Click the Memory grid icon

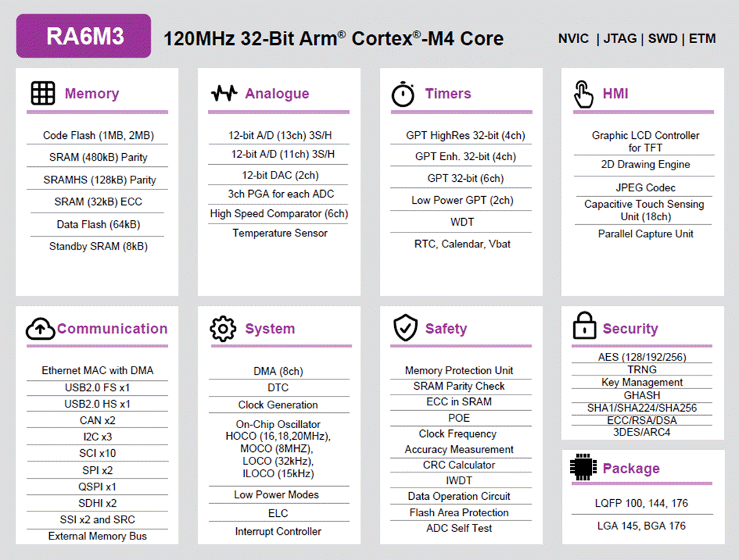coord(42,93)
